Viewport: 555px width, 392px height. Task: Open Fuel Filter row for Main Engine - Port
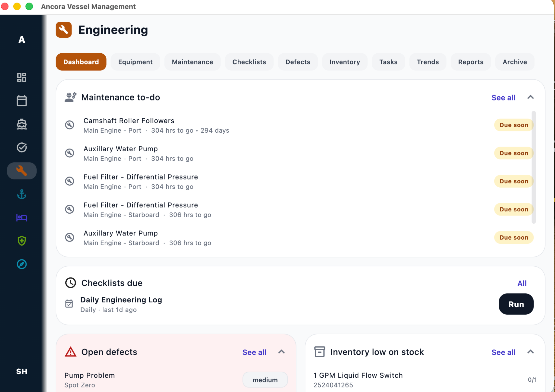pyautogui.click(x=299, y=182)
